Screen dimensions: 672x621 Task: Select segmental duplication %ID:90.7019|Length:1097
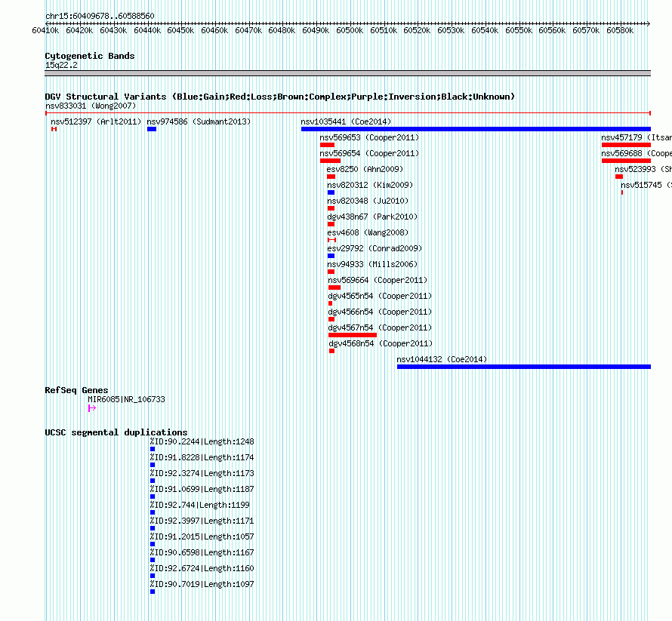(x=202, y=584)
